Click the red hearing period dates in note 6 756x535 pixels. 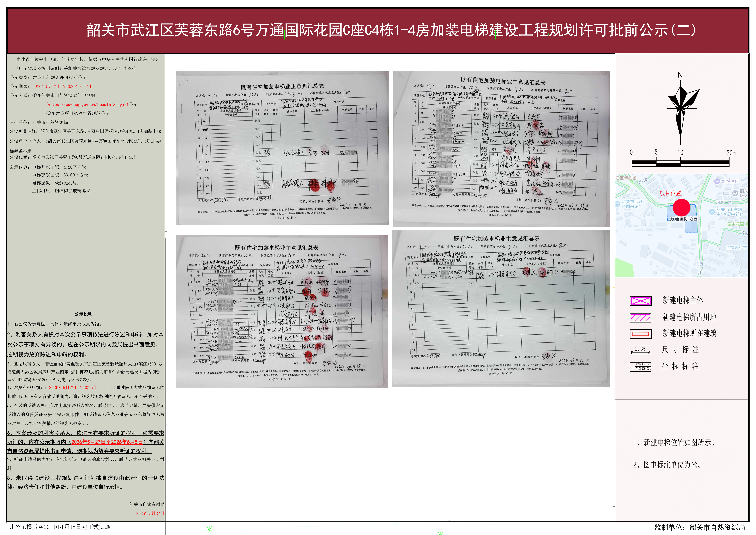[107, 442]
